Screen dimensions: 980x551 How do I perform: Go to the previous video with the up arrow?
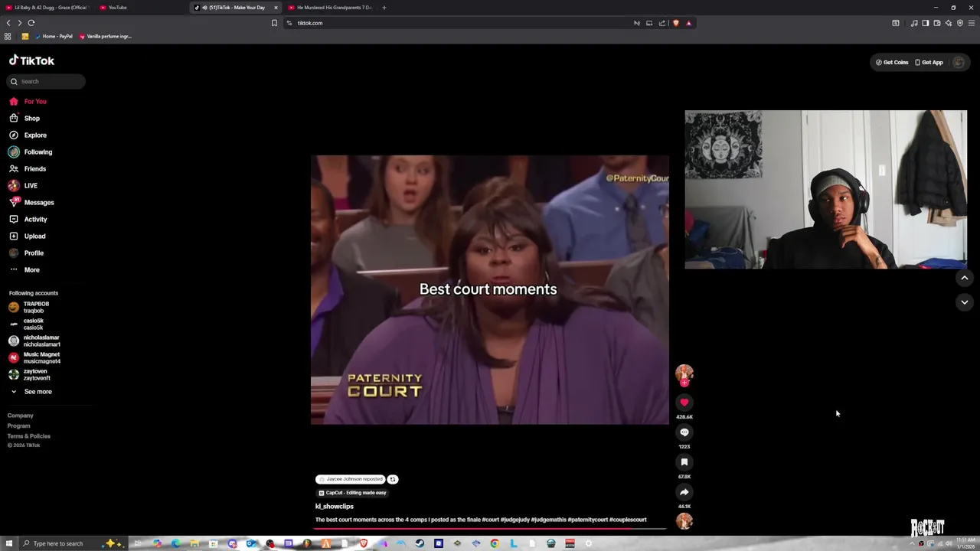coord(965,278)
